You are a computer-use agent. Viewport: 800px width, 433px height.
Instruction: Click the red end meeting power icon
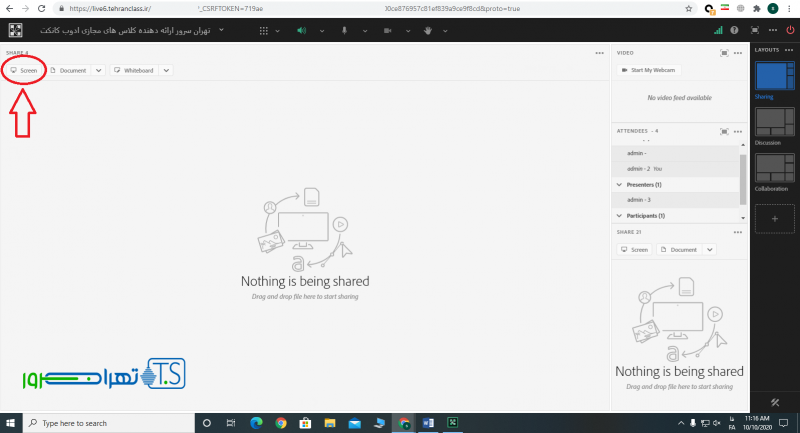pyautogui.click(x=789, y=30)
